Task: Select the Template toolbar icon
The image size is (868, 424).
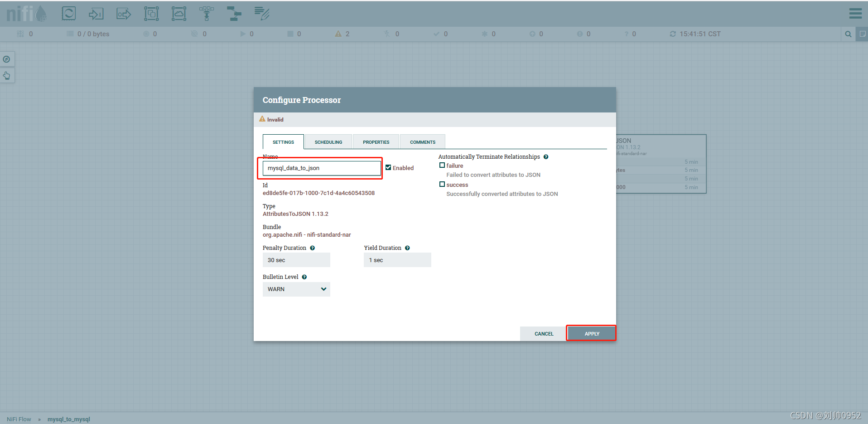Action: pos(234,14)
